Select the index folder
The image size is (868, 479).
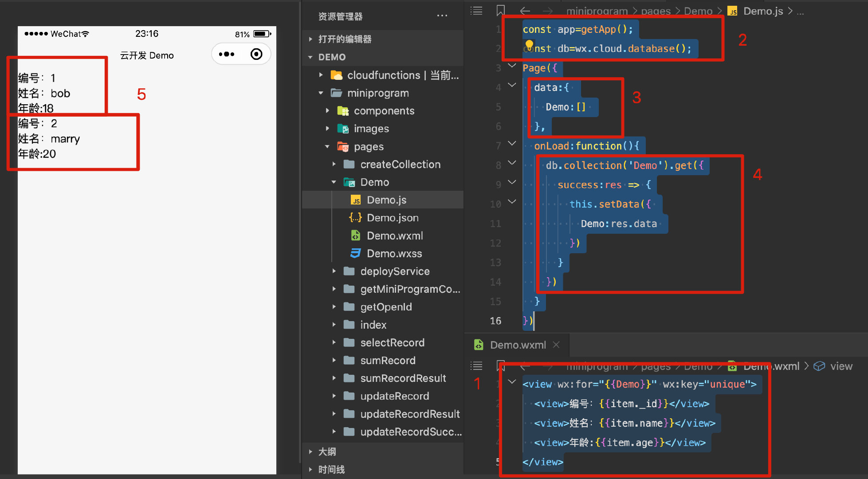[x=383, y=325]
